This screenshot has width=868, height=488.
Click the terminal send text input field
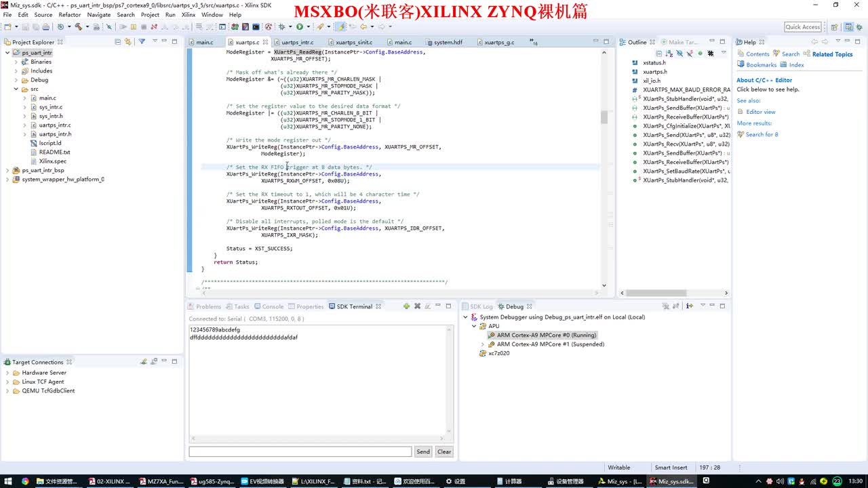point(300,451)
